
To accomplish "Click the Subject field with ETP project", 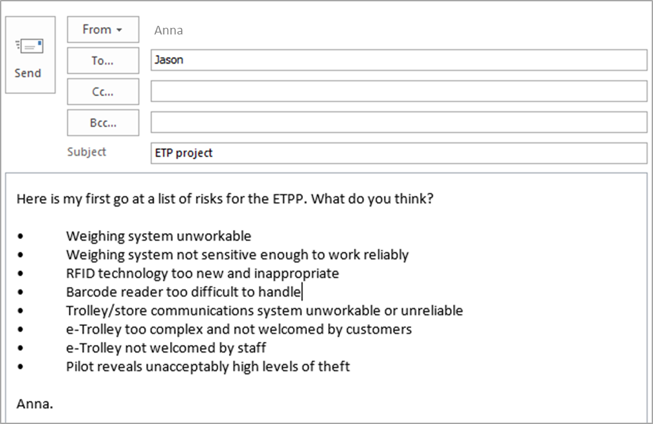I will 399,153.
